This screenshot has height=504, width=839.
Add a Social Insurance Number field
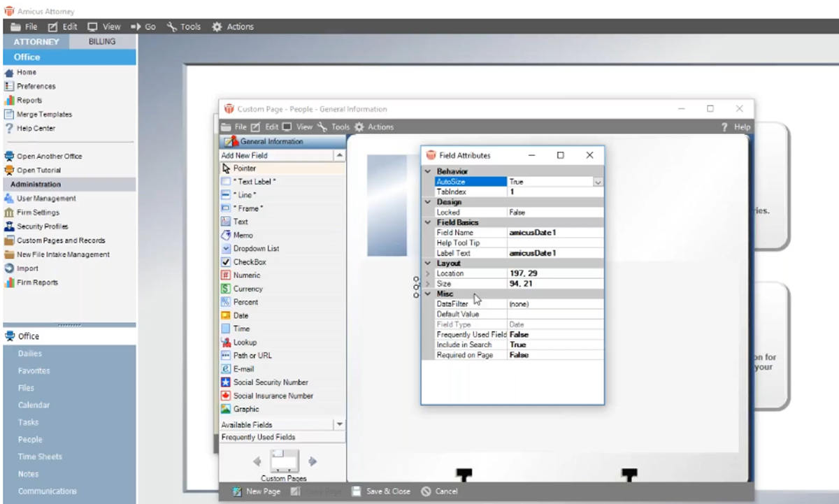282,396
